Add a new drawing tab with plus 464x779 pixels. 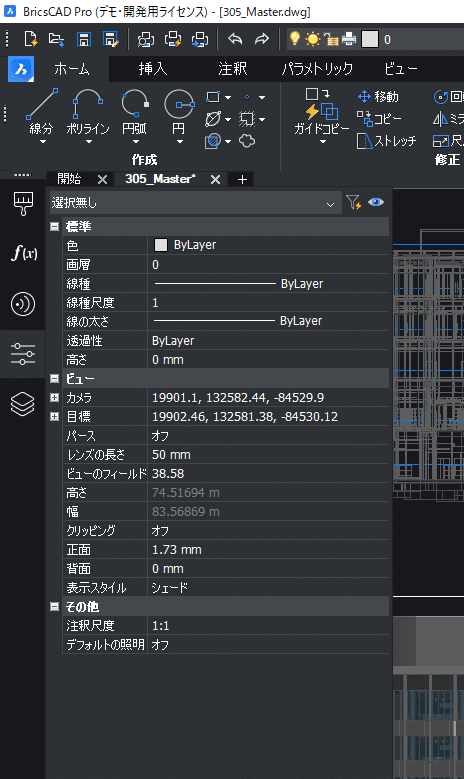[242, 179]
